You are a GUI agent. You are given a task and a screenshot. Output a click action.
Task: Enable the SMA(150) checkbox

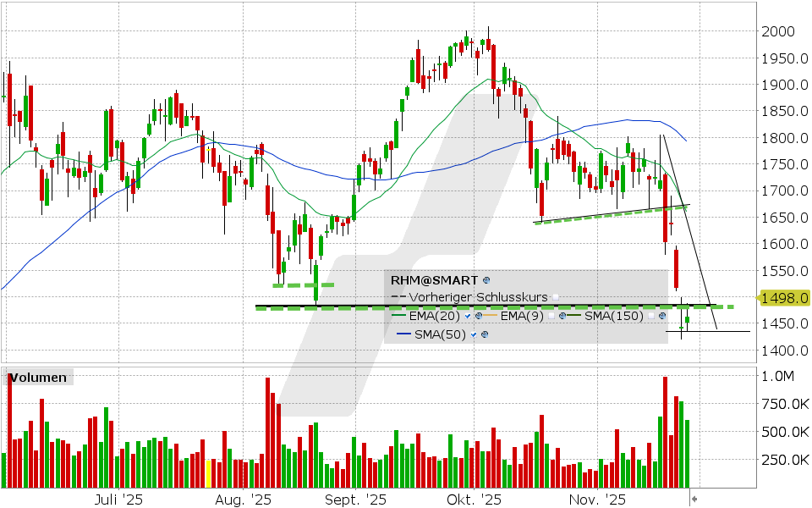point(651,315)
